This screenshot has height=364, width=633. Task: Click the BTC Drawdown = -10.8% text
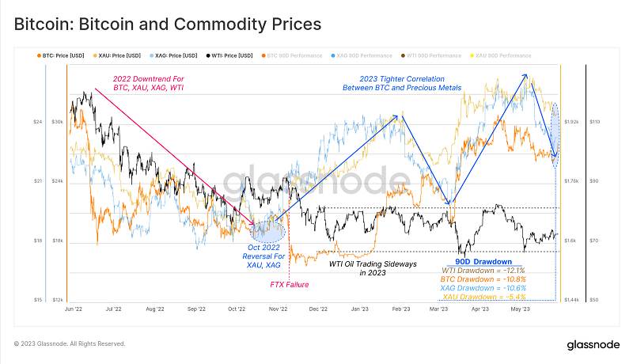coord(483,279)
